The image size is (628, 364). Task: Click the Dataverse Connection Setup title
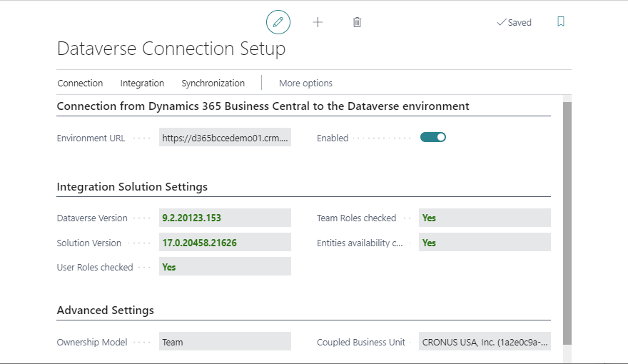pos(171,49)
